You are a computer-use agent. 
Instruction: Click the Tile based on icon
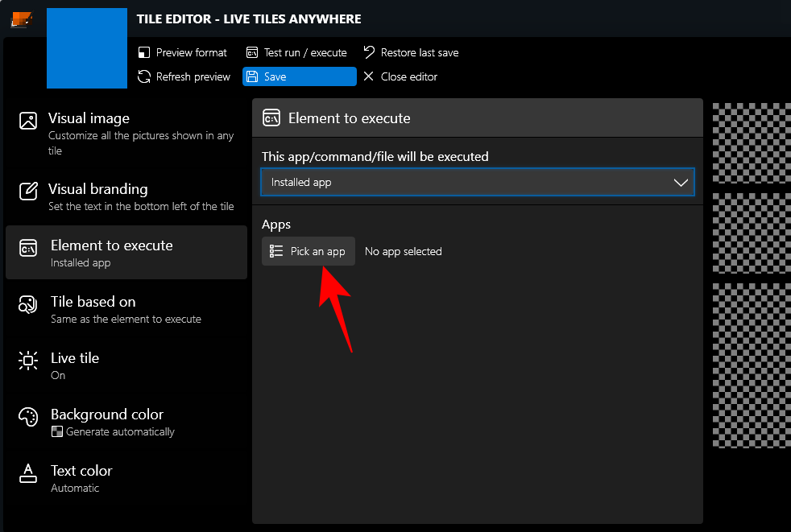point(28,304)
